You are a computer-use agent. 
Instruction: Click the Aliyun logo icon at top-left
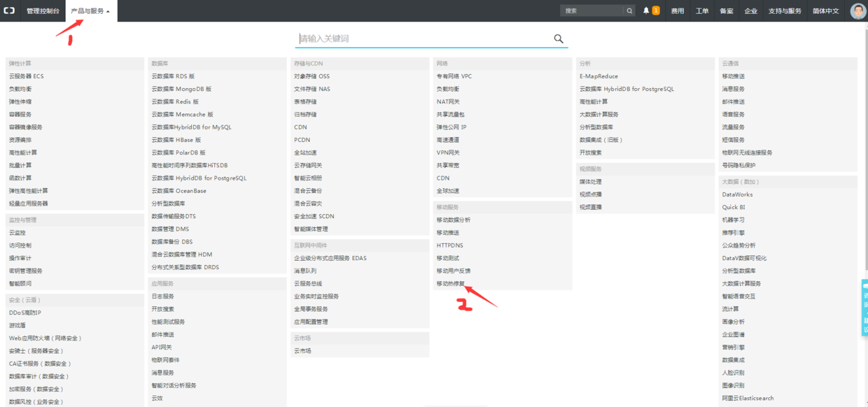tap(9, 10)
